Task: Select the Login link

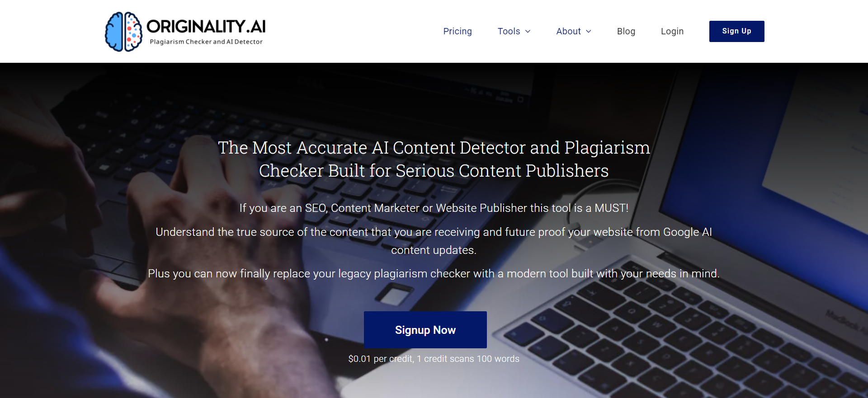Action: pos(672,31)
